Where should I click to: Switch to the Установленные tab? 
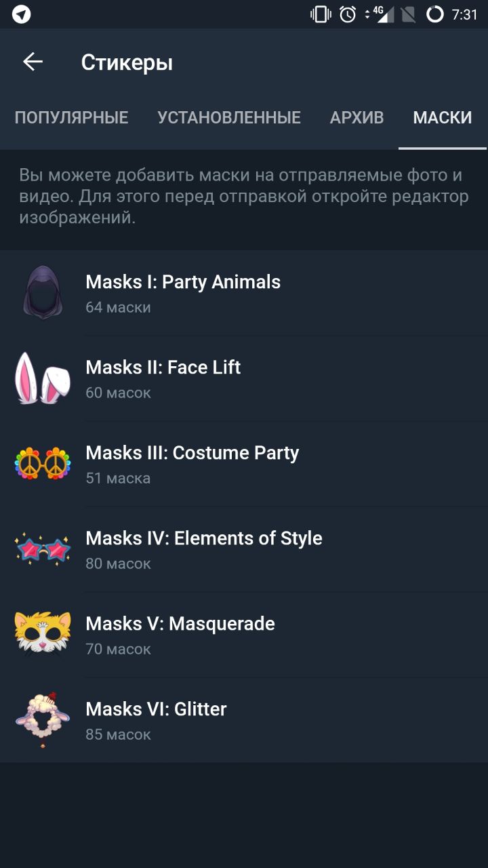coord(229,118)
